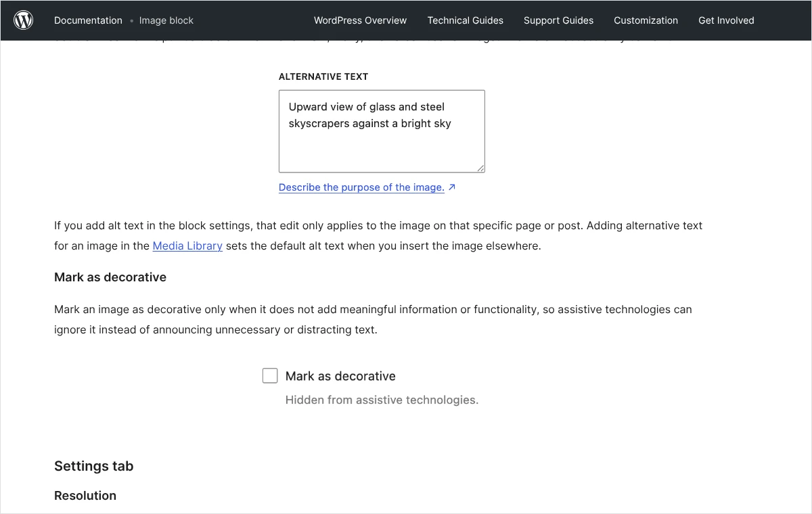Click the WordPress logo icon
Image resolution: width=812 pixels, height=514 pixels.
coord(24,20)
